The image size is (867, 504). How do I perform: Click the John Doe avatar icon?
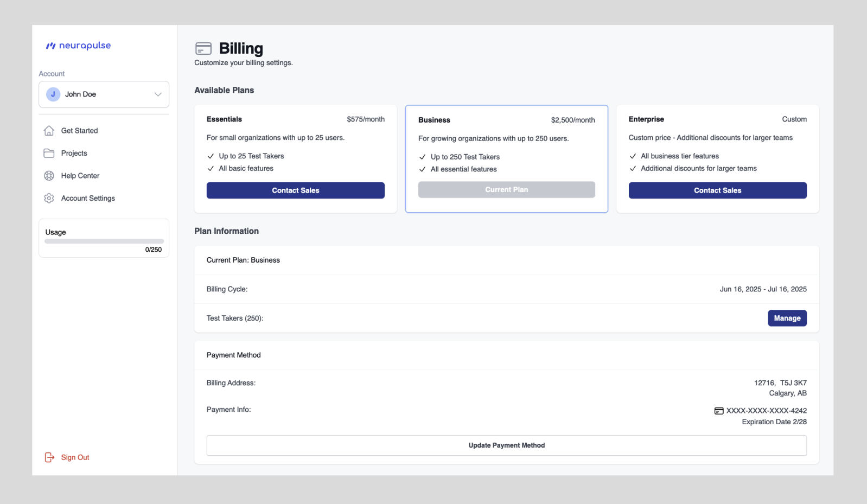[x=53, y=94]
